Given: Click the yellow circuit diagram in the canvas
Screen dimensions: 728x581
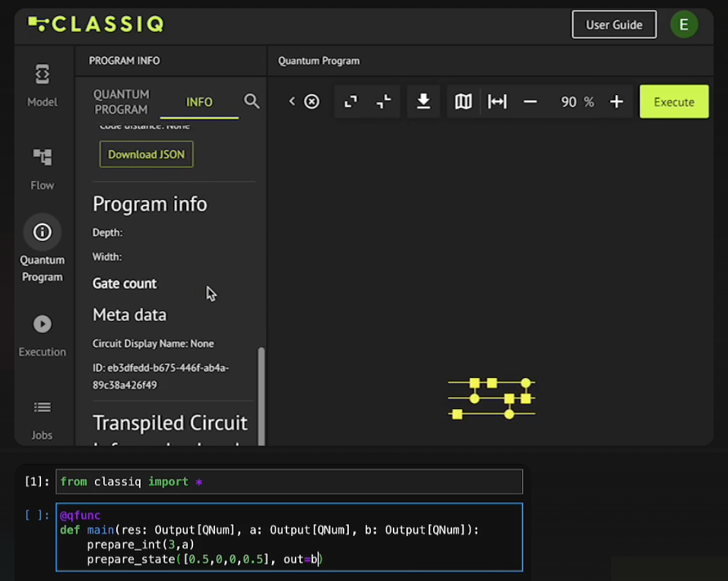Looking at the screenshot, I should pos(491,398).
